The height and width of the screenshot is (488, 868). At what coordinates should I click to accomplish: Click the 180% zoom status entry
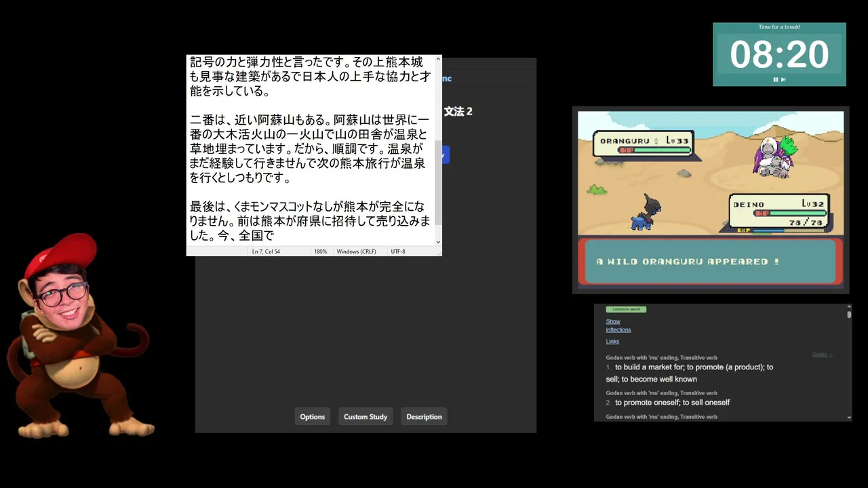(x=320, y=251)
